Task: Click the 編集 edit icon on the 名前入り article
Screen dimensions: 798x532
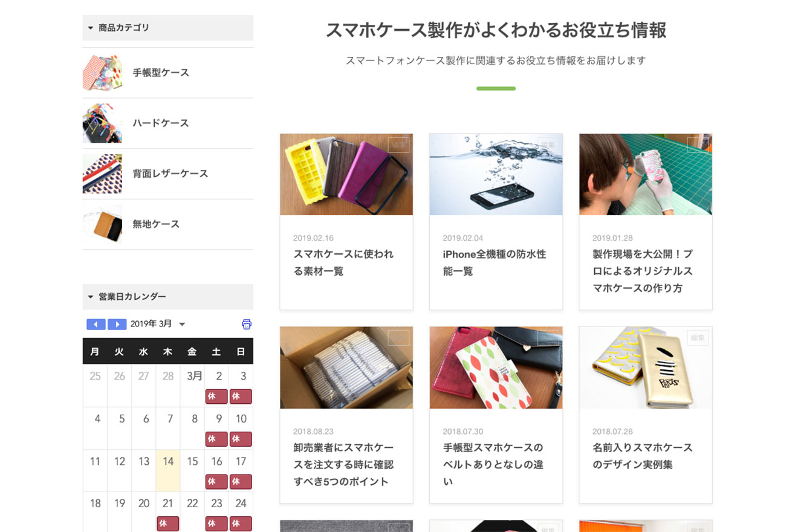Action: (699, 338)
